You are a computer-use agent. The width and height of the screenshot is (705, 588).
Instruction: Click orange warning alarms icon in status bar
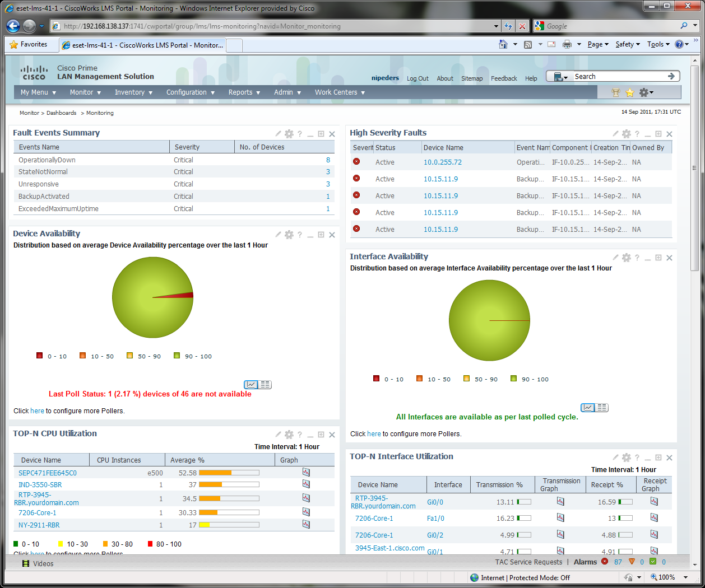click(x=632, y=561)
